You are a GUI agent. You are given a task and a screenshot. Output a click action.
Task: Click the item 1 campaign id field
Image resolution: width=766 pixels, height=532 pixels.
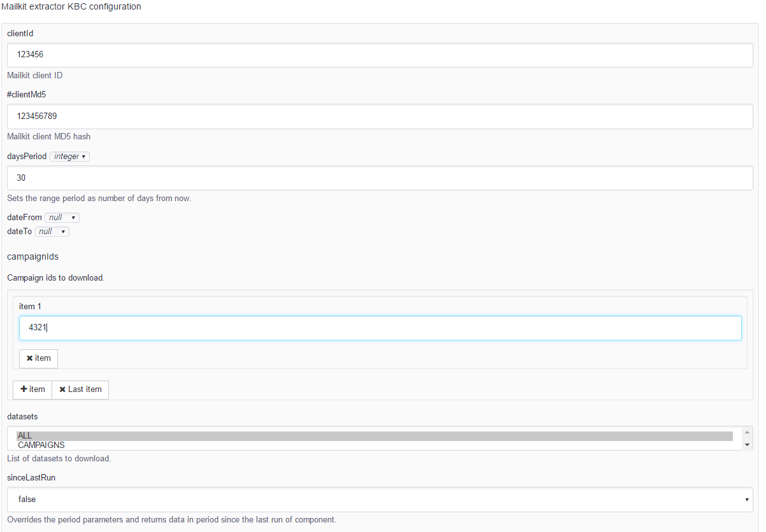coord(380,328)
